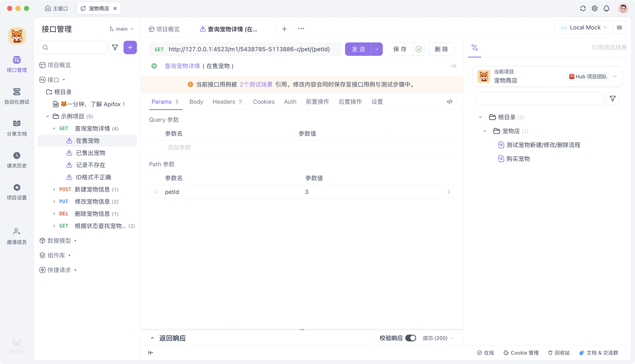Open the main branch dropdown
This screenshot has height=364, width=635.
point(121,29)
